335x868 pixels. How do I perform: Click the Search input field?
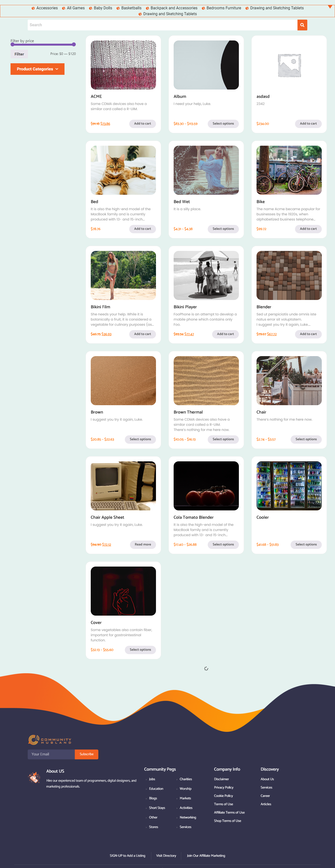click(162, 25)
